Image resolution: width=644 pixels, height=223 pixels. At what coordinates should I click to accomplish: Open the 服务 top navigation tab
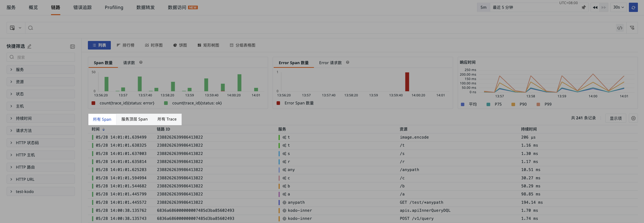[x=11, y=8]
